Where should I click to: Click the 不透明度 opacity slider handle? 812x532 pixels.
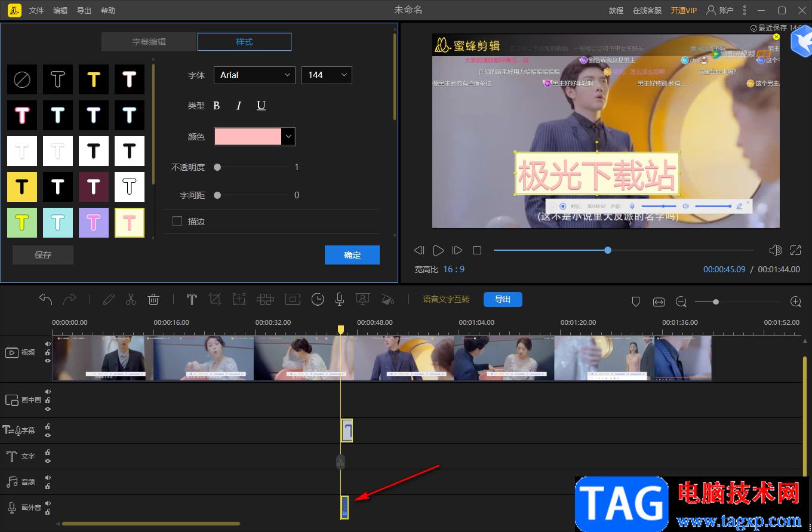pos(217,167)
